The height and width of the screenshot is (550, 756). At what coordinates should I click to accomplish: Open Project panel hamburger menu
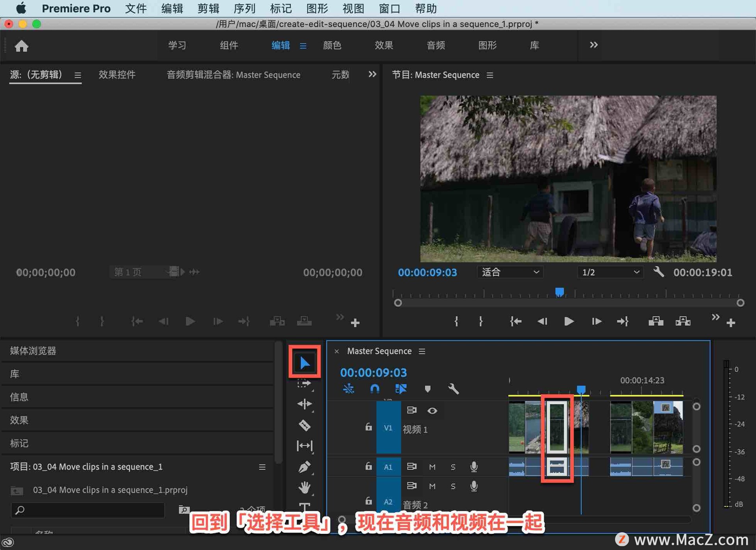coord(262,467)
